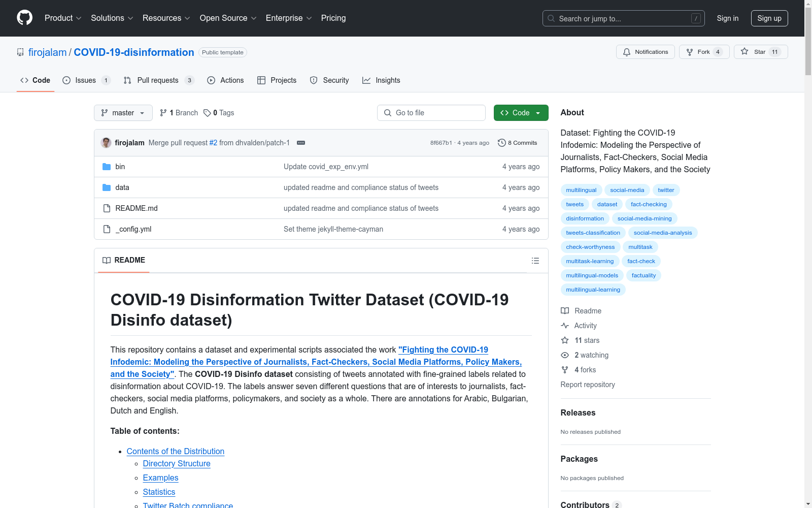812x508 pixels.
Task: Expand the Product menu
Action: click(x=63, y=18)
